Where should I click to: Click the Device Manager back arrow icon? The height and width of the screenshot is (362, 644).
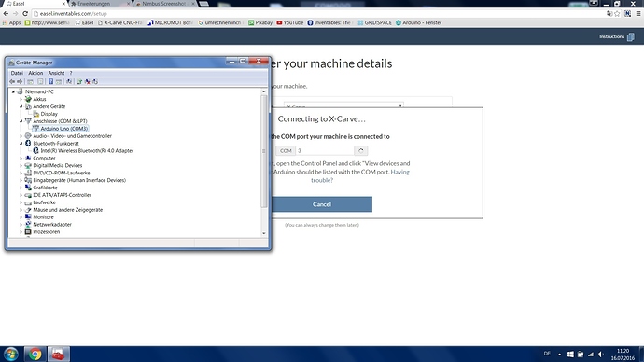pyautogui.click(x=12, y=82)
